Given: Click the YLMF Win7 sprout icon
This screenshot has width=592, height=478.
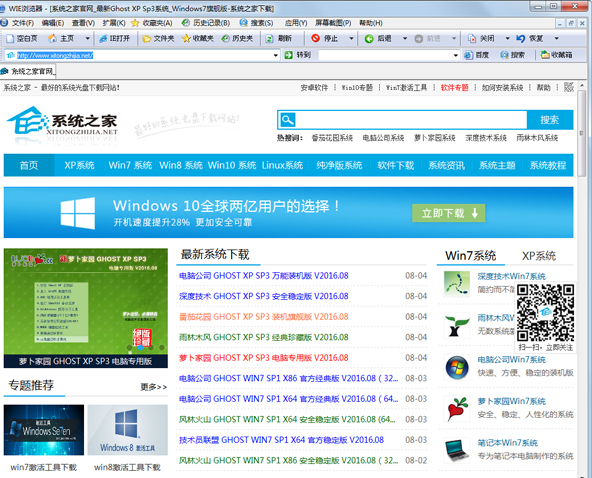Looking at the screenshot, I should click(x=457, y=325).
